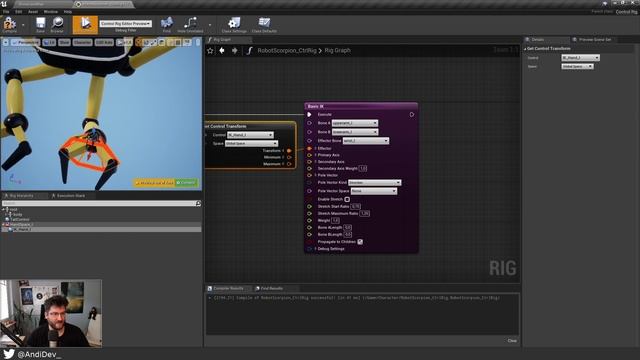This screenshot has width=640, height=360.
Task: Clear the compiler results log
Action: (512, 340)
